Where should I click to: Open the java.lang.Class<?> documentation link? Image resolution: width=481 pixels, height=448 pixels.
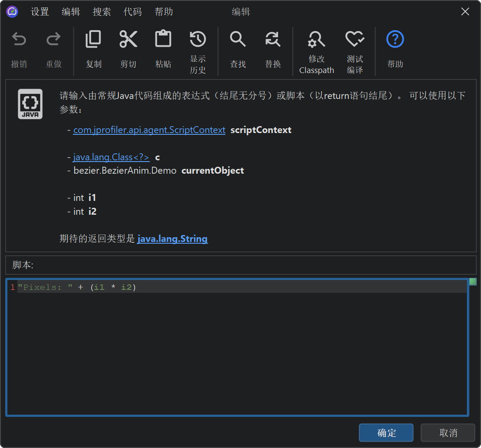[111, 157]
